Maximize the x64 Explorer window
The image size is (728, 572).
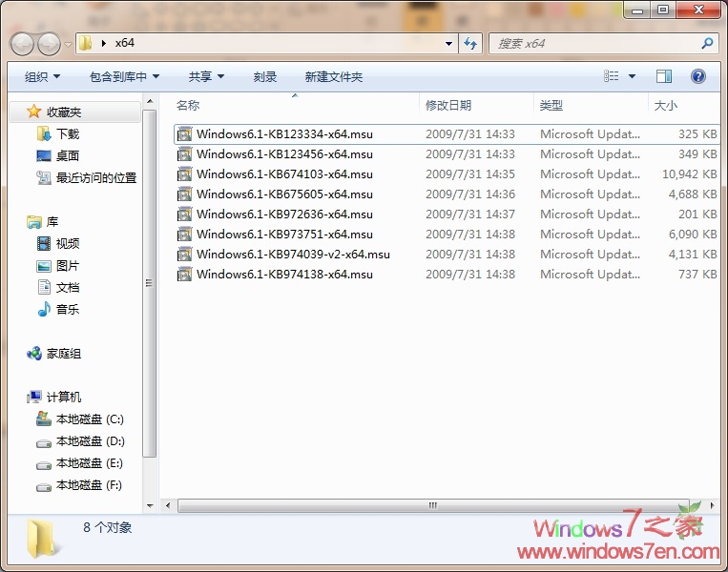[663, 10]
